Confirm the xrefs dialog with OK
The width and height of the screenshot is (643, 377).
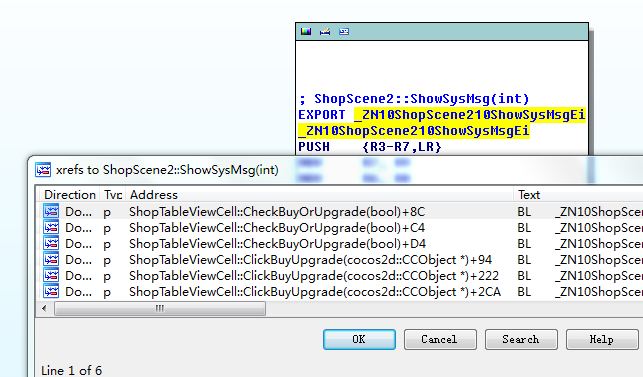(359, 339)
